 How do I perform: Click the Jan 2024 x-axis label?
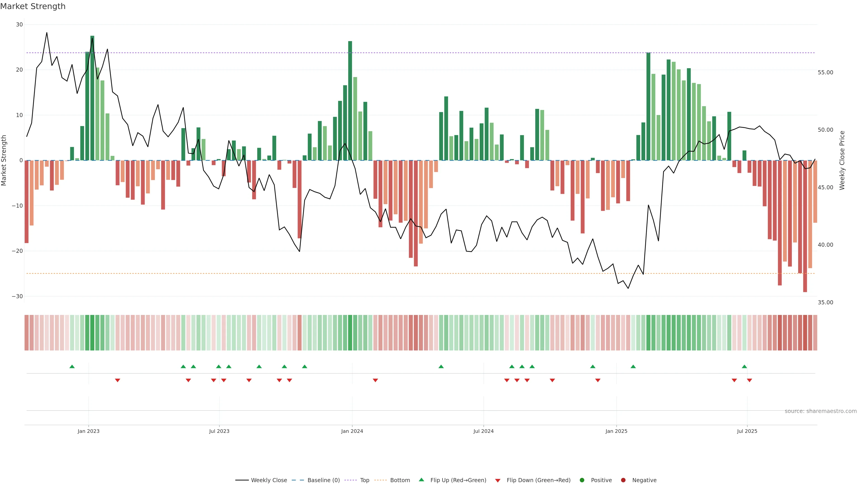352,431
